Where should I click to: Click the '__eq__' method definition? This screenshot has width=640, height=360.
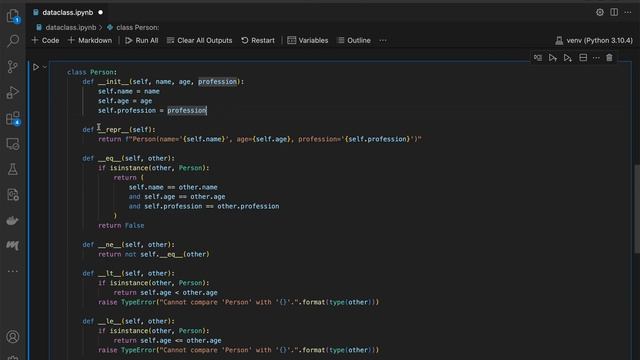129,158
